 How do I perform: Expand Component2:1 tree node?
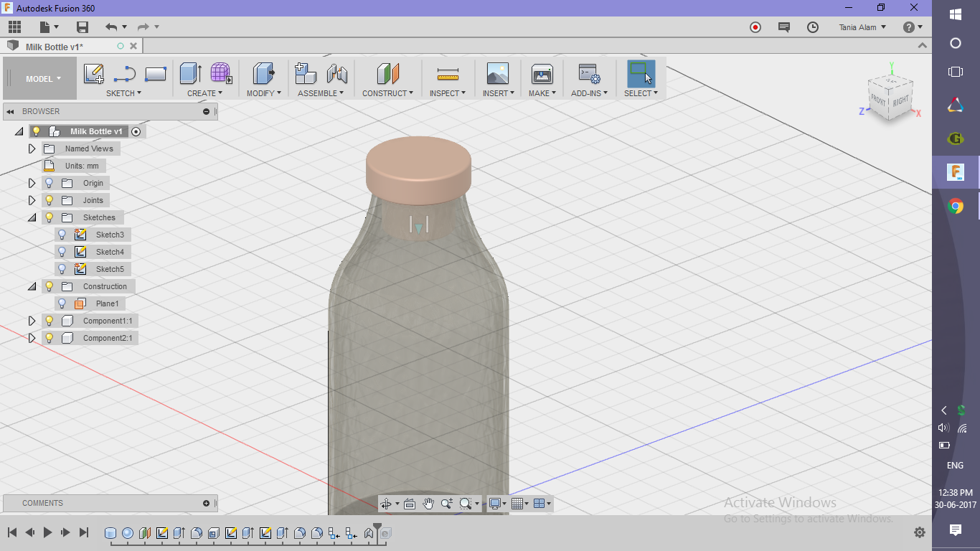point(32,338)
